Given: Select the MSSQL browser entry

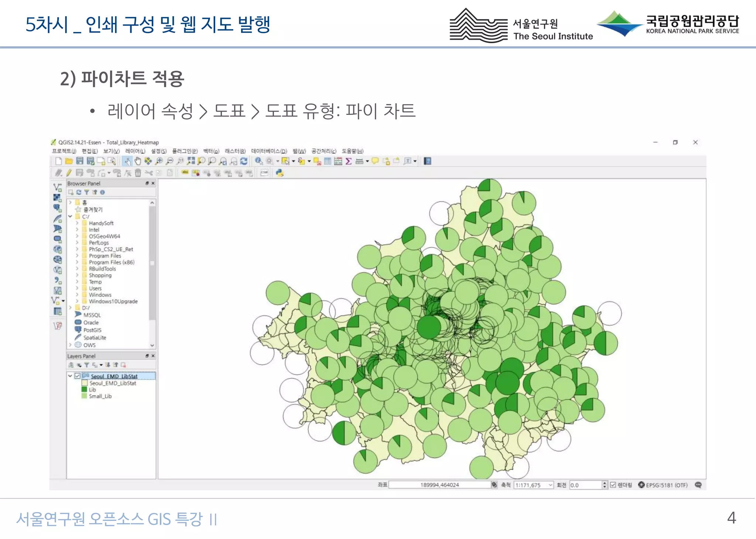Looking at the screenshot, I should (92, 315).
